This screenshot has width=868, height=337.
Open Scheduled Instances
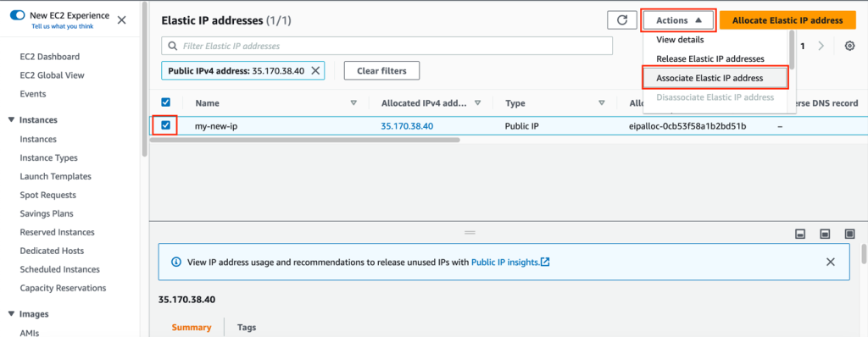point(60,269)
